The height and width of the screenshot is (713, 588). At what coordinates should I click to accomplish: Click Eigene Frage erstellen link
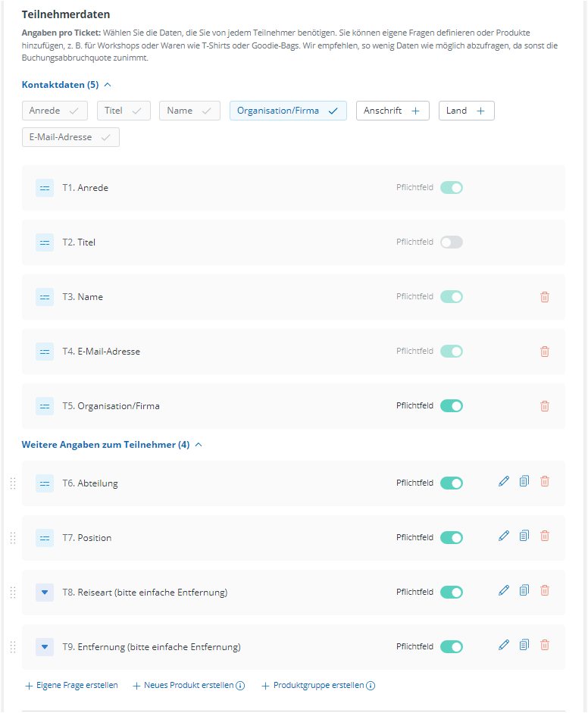click(x=71, y=686)
